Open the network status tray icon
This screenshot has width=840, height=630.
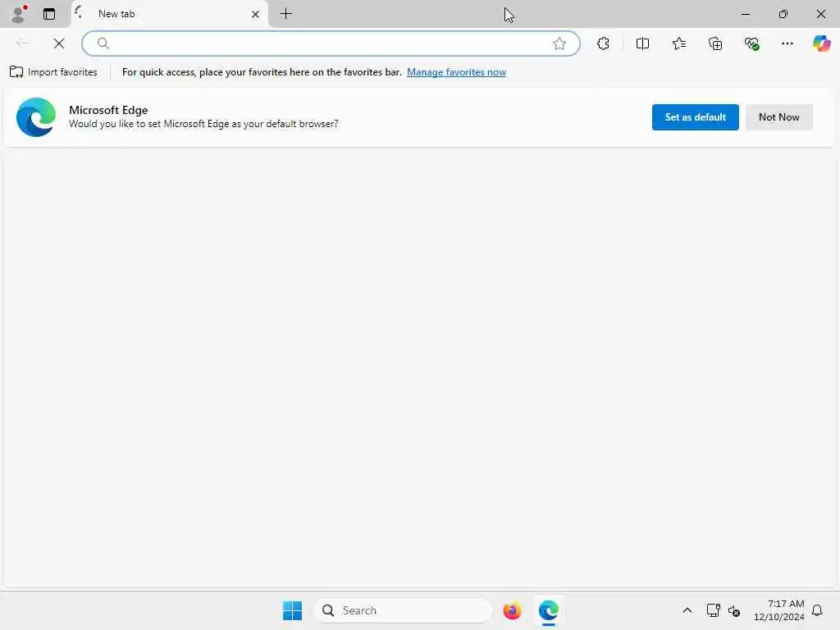click(713, 610)
